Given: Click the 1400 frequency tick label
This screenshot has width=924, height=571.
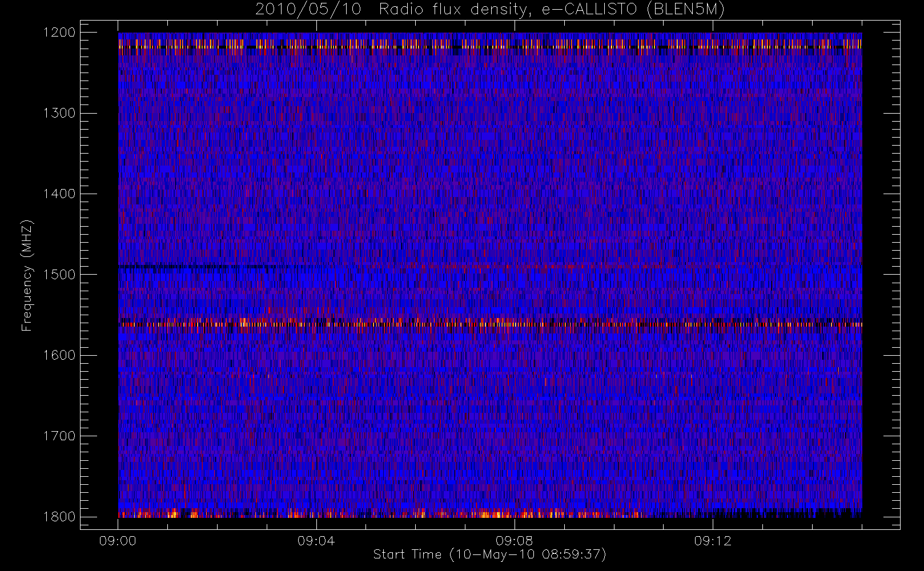Looking at the screenshot, I should click(x=59, y=194).
